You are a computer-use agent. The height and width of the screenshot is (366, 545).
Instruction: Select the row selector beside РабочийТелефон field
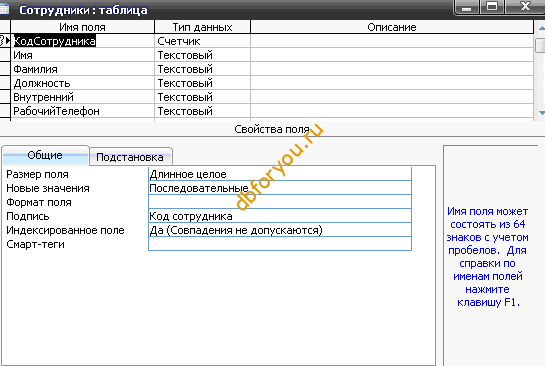click(x=5, y=111)
